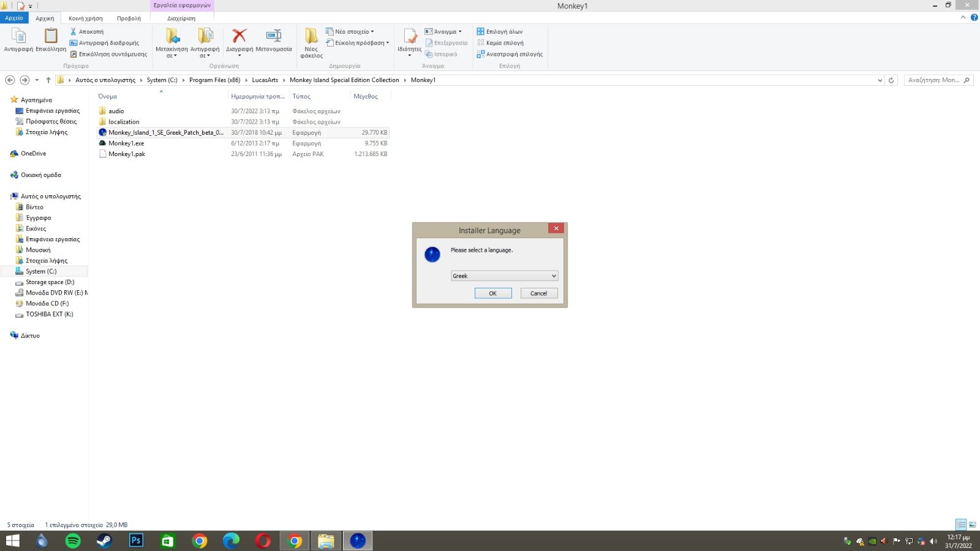Viewport: 980px width, 551px height.
Task: Switch to Αρχική (Home) ribbon tab
Action: click(45, 18)
